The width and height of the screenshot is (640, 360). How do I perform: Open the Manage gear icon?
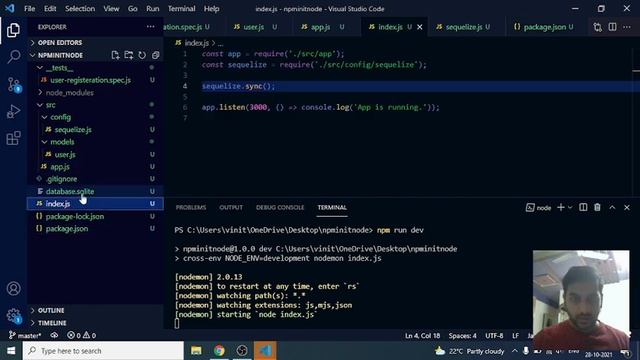point(13,315)
